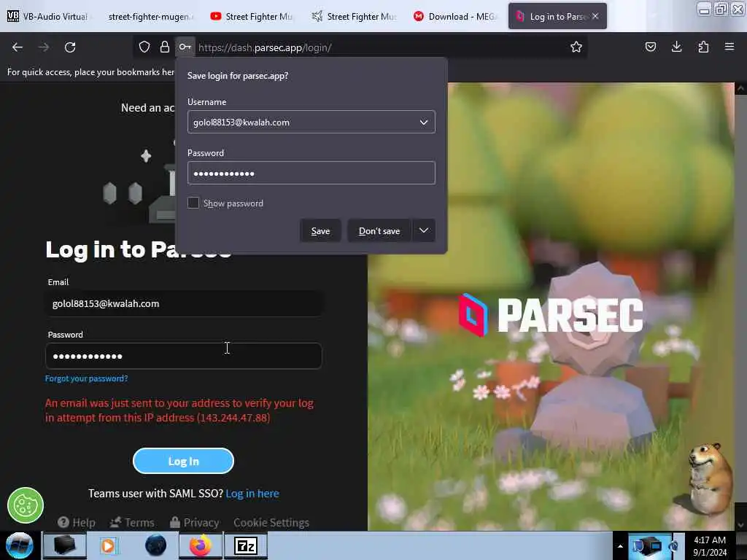Open the cookie settings badge
The width and height of the screenshot is (747, 560).
click(x=26, y=505)
